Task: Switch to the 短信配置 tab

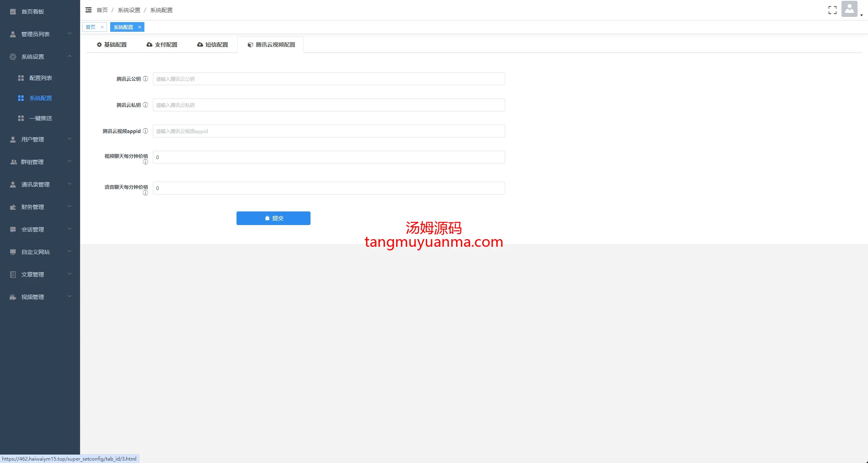Action: pyautogui.click(x=212, y=45)
